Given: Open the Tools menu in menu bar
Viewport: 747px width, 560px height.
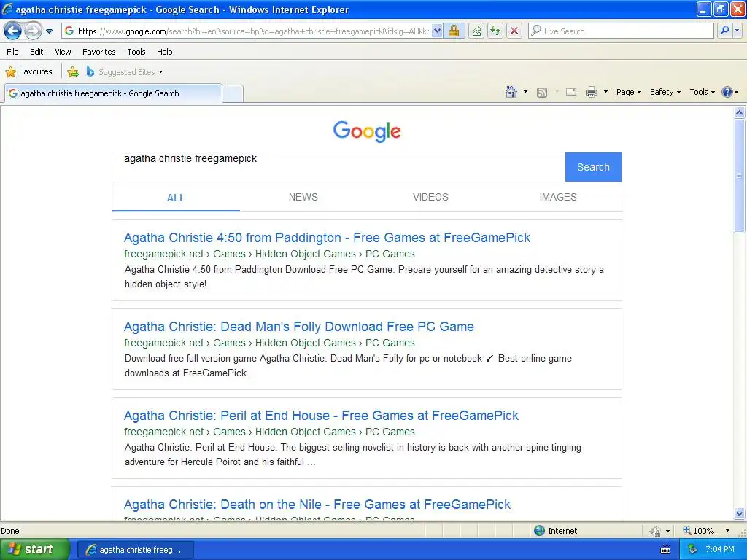Looking at the screenshot, I should pyautogui.click(x=136, y=52).
